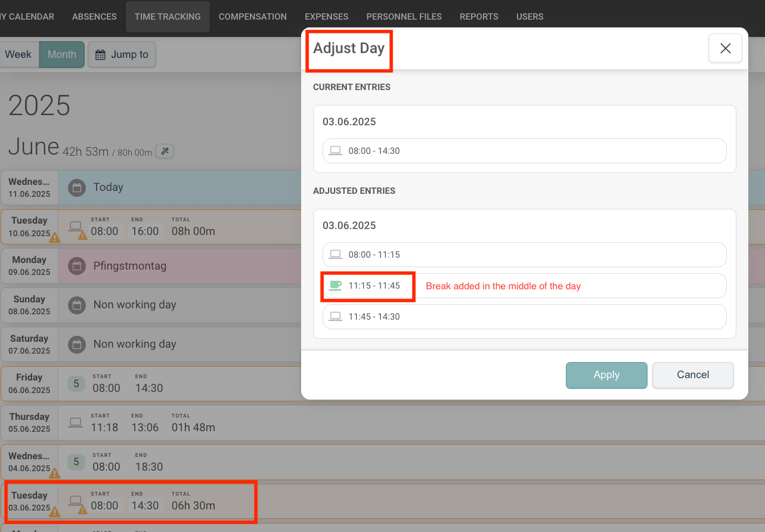This screenshot has height=532, width=765.
Task: Open the Absences menu
Action: 94,17
